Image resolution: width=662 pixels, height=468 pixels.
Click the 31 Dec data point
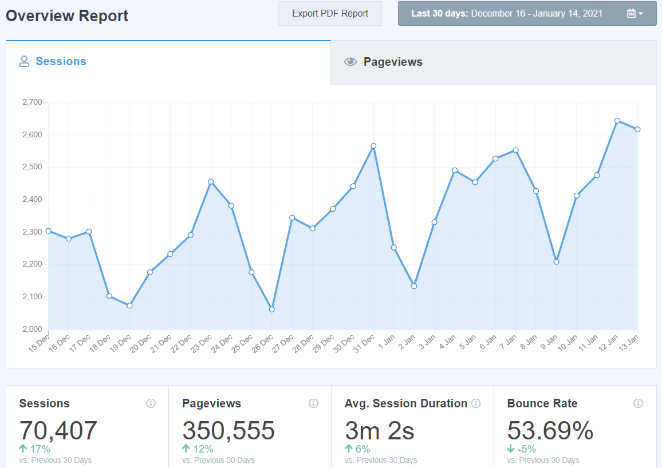point(373,146)
